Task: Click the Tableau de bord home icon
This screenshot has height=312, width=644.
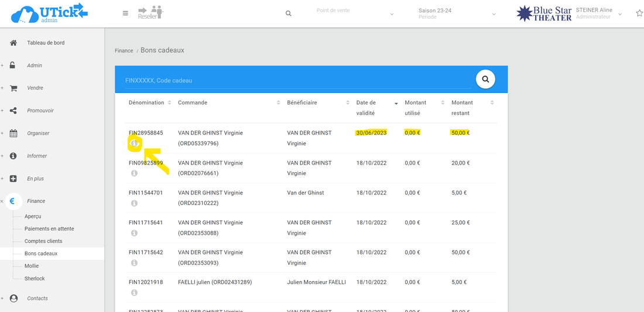Action: coord(13,43)
